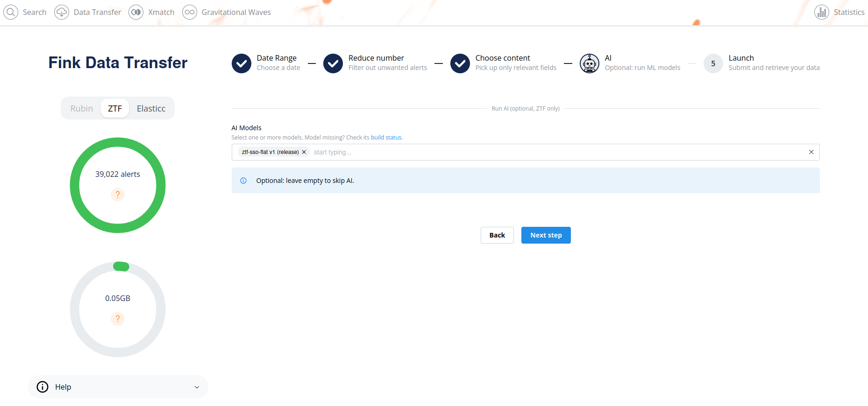
Task: Click the Launch step label
Action: 741,58
